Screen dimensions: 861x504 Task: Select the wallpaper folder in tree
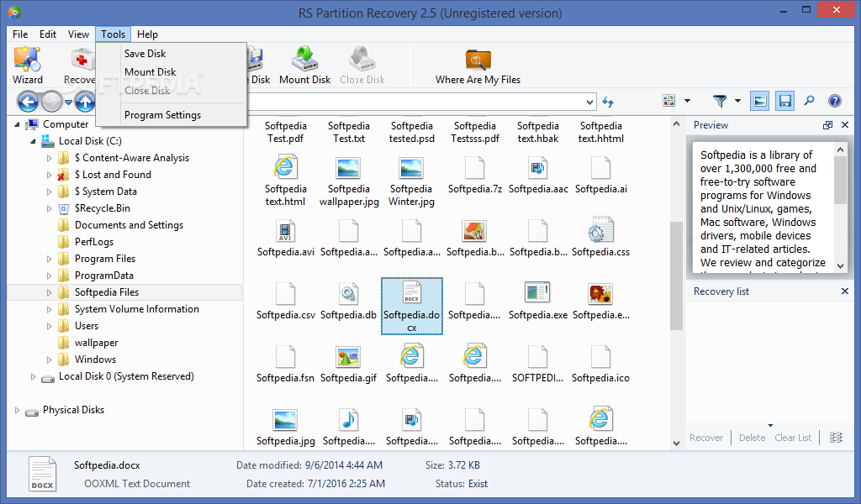96,343
